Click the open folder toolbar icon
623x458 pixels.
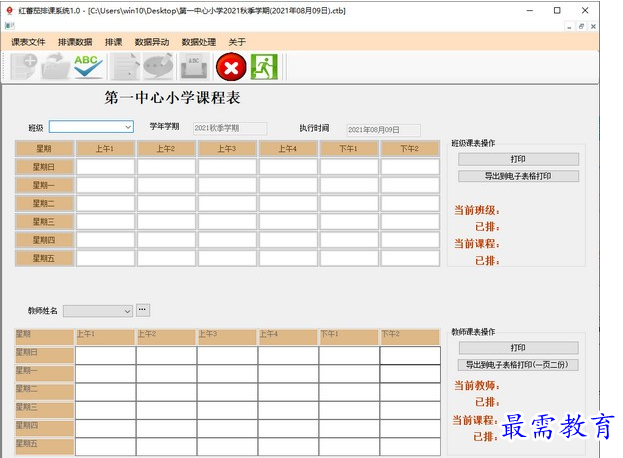(x=56, y=66)
